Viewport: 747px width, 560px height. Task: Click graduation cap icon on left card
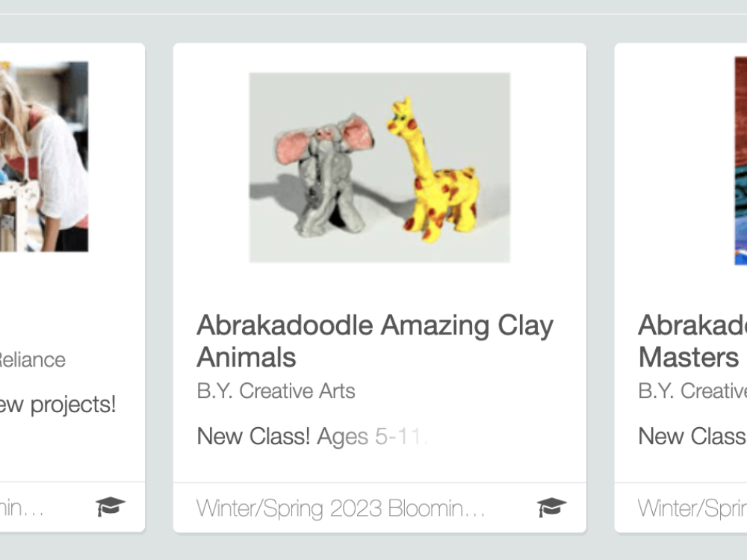[x=110, y=507]
